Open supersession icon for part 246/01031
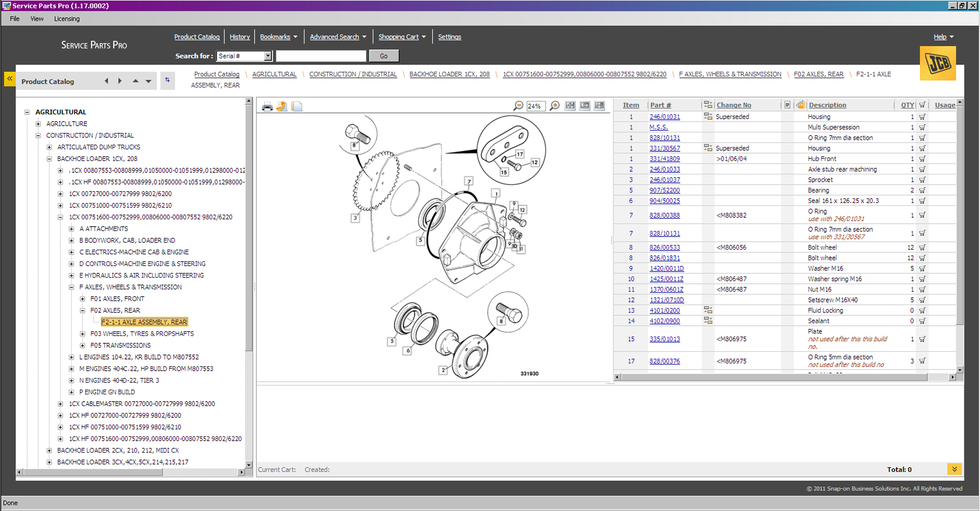980x511 pixels. (708, 117)
